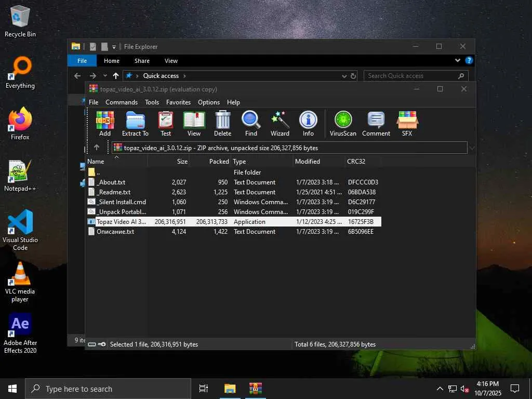532x399 pixels.
Task: Open the WinRAR File menu
Action: 94,102
